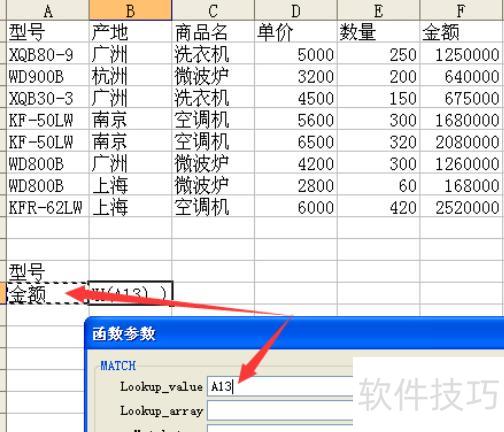Select the column E header
Screen dimensions: 504x432
click(378, 10)
